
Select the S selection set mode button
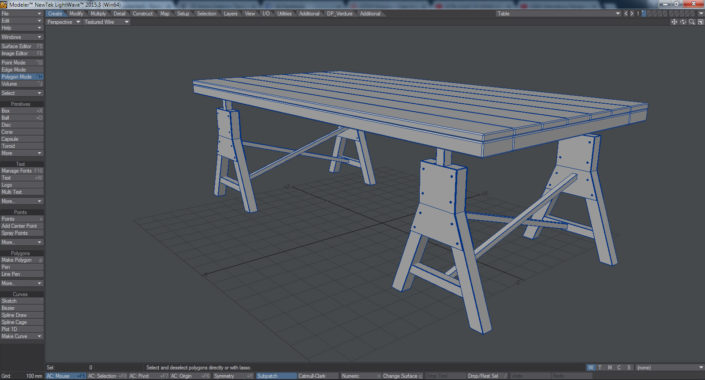(628, 368)
